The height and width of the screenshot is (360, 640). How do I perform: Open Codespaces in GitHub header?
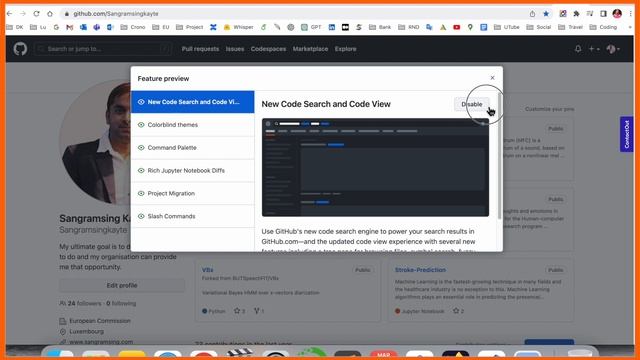pyautogui.click(x=268, y=49)
